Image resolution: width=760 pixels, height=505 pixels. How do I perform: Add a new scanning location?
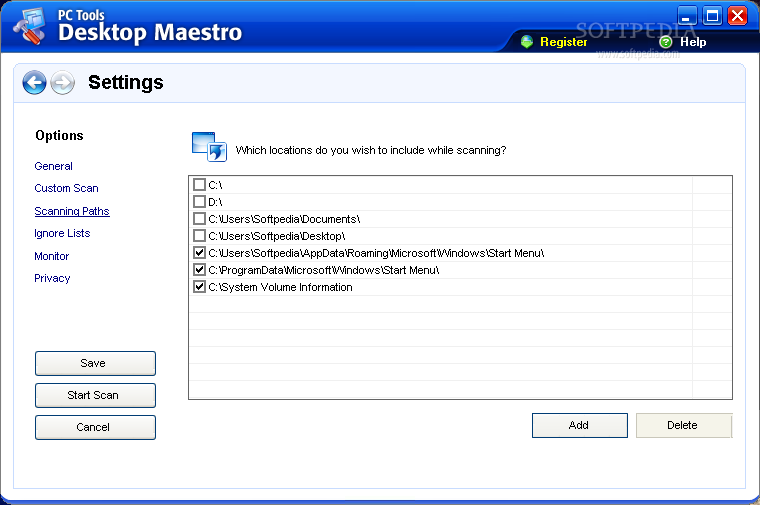580,426
